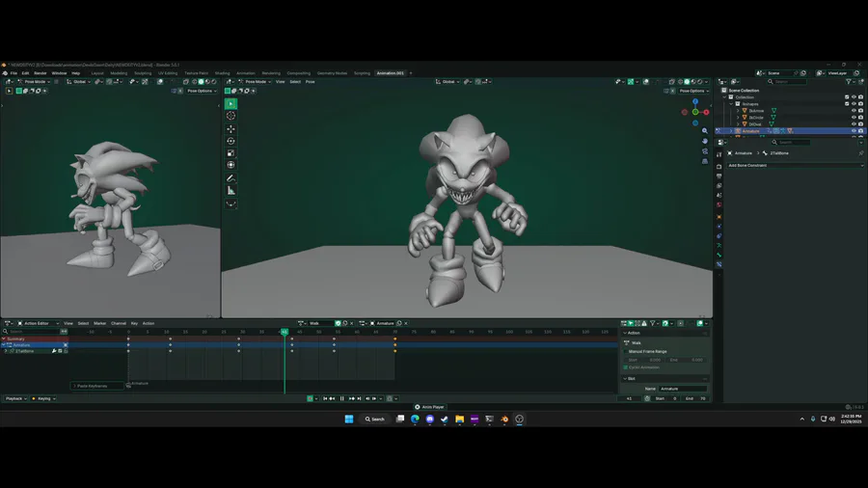Switch to Animation.001 workspace tab
868x488 pixels.
point(391,73)
